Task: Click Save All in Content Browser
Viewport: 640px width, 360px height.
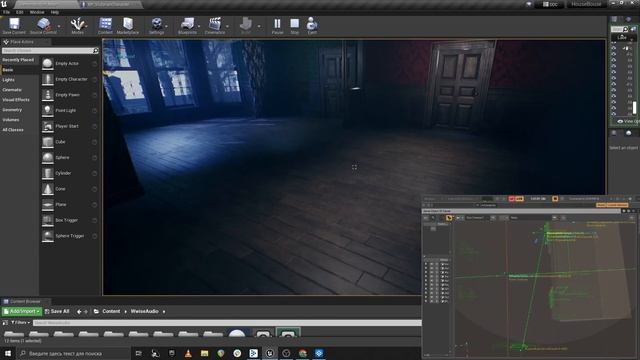Action: coord(57,311)
